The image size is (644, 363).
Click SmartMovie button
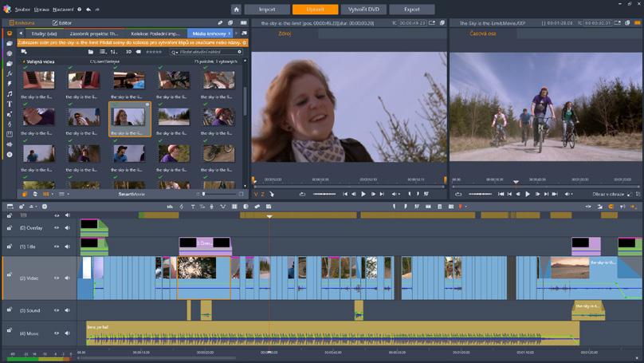point(132,194)
